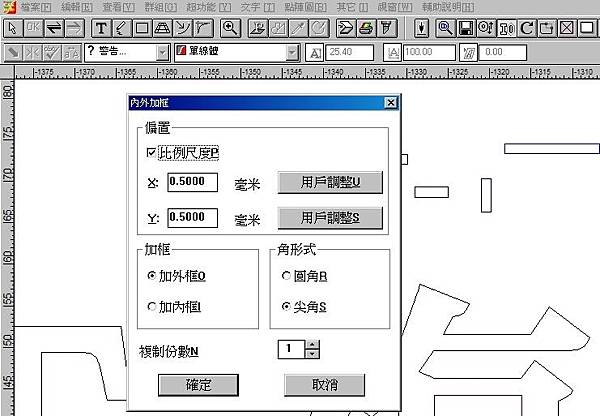The height and width of the screenshot is (416, 600).
Task: Click the greyed OK toolbar button
Action: pos(33,28)
